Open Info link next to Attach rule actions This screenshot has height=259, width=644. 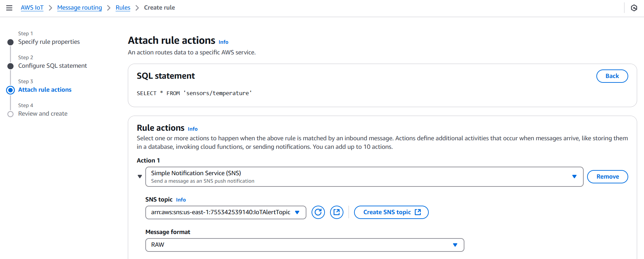pos(223,42)
